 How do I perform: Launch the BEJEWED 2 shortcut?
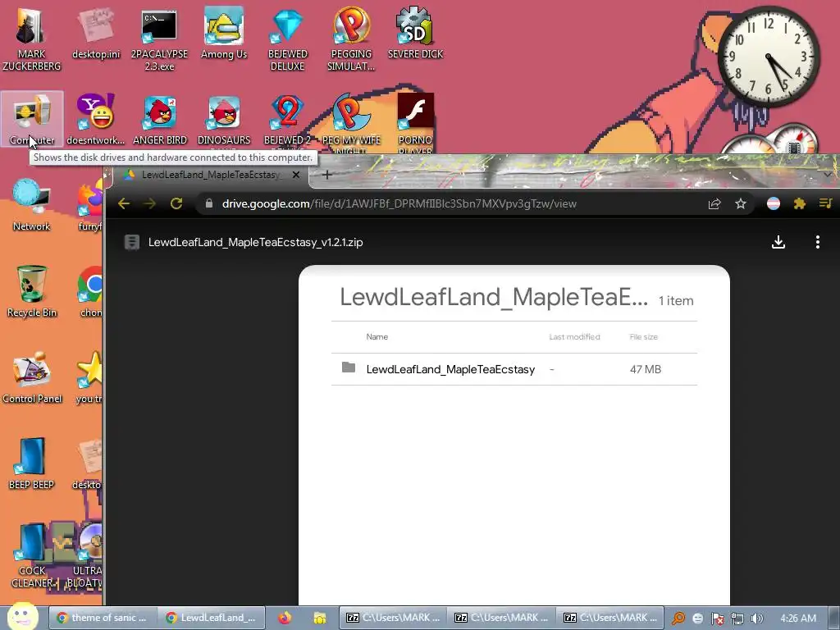tap(288, 122)
